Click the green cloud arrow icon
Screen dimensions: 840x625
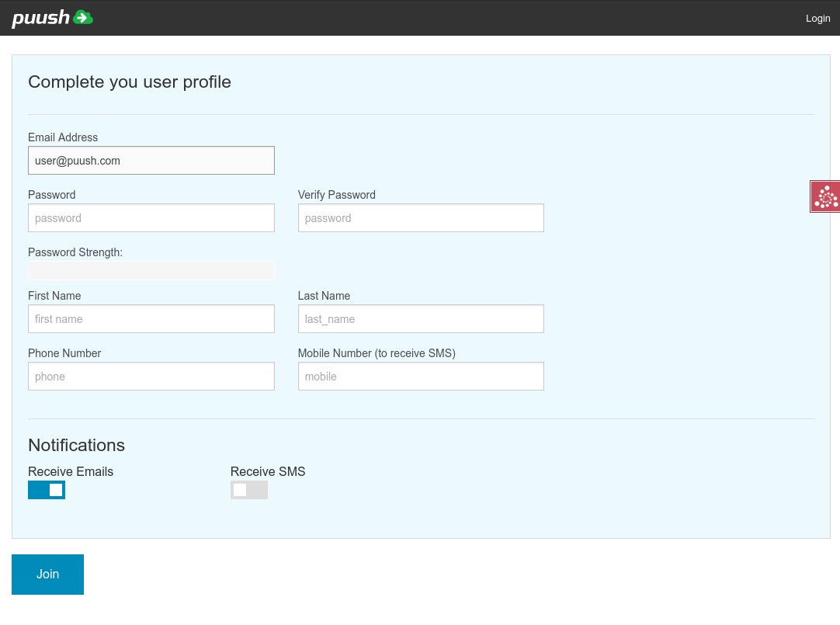tap(83, 18)
